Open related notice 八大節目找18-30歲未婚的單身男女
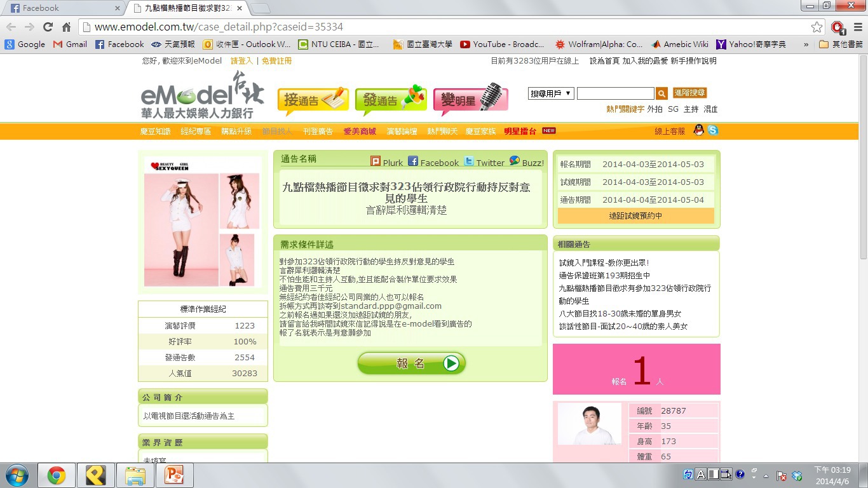 [620, 314]
